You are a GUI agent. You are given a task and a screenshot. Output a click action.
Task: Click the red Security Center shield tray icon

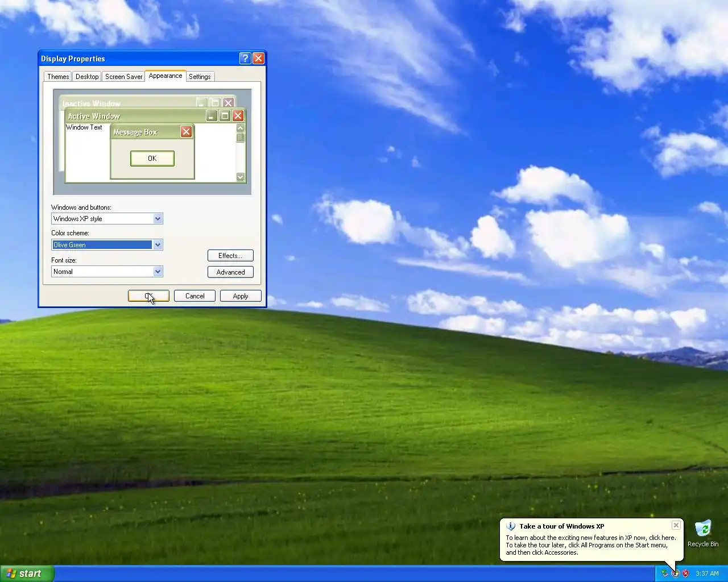[685, 573]
